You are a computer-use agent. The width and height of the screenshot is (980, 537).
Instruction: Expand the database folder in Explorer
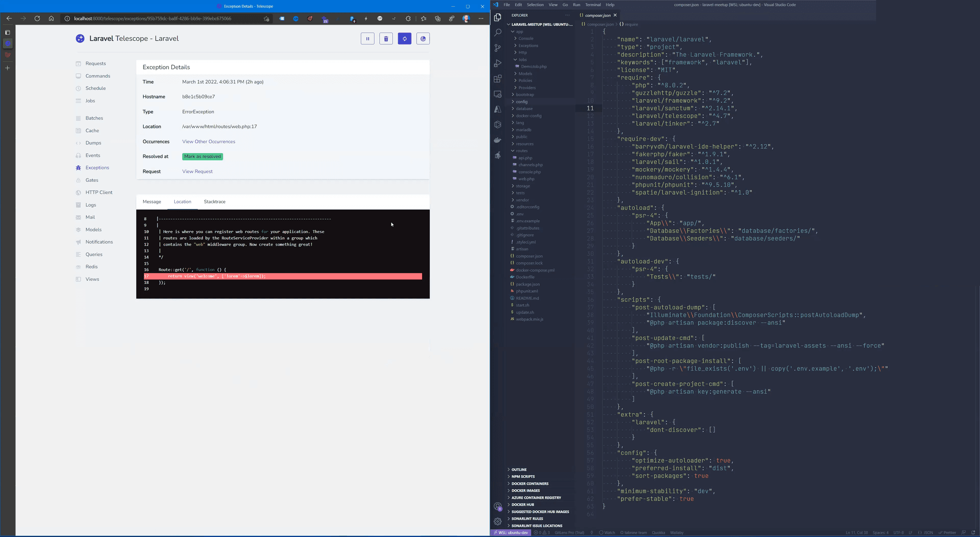pyautogui.click(x=524, y=109)
